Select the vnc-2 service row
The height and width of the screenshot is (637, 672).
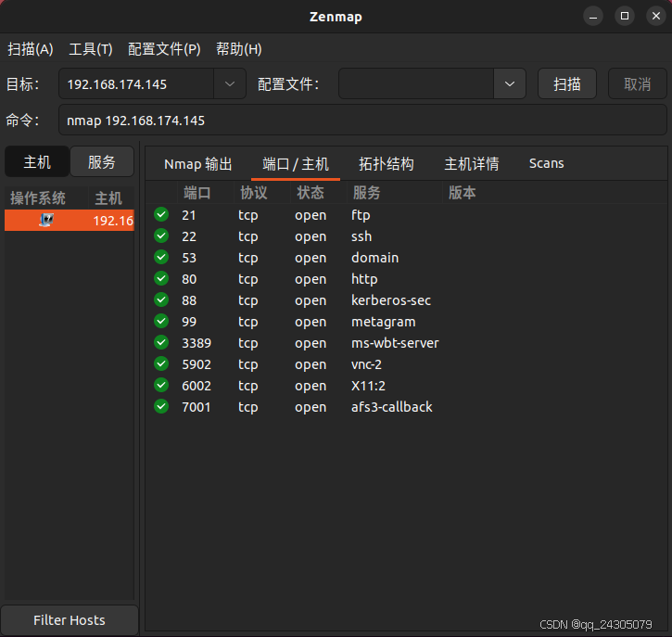point(406,364)
